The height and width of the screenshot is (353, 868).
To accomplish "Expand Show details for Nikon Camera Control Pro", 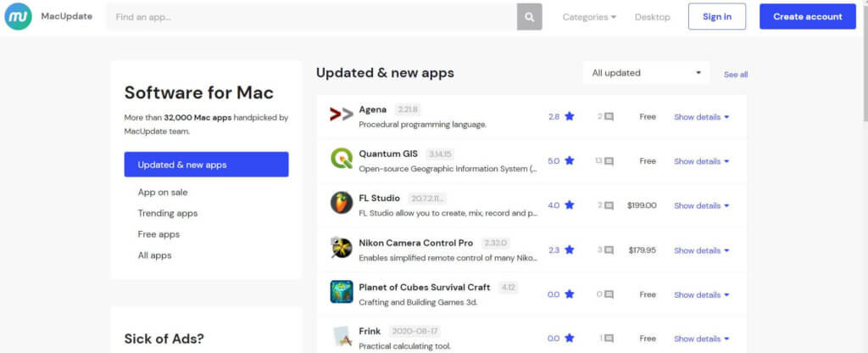I will point(701,250).
